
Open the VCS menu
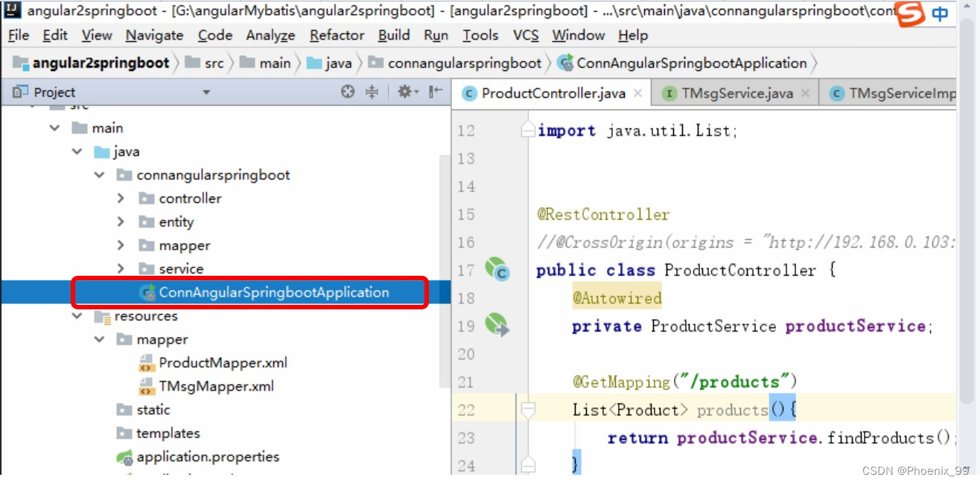point(526,35)
